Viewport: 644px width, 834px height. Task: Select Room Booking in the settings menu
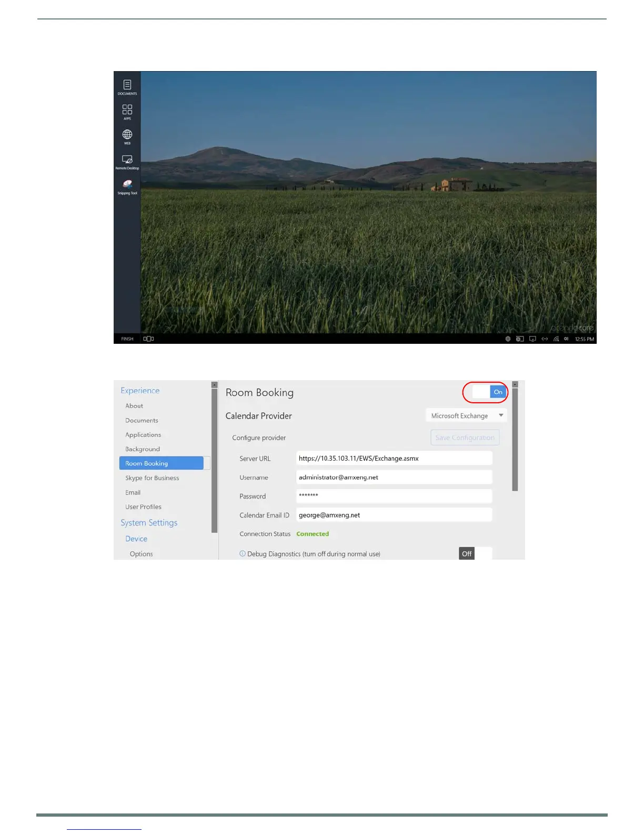tap(162, 463)
